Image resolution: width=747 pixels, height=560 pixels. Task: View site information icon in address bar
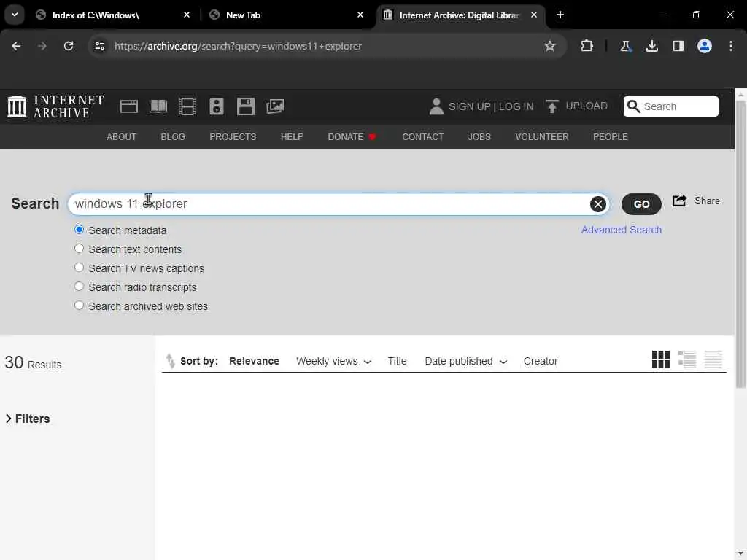pos(99,46)
